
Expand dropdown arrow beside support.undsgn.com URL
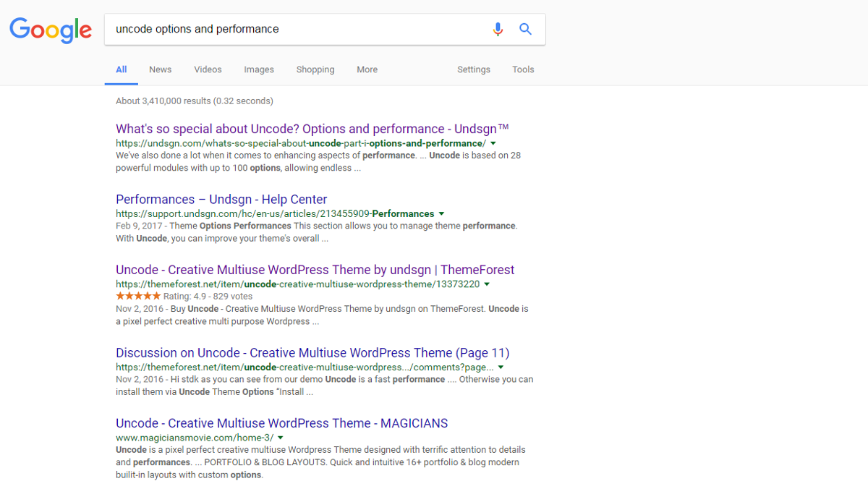pyautogui.click(x=441, y=214)
